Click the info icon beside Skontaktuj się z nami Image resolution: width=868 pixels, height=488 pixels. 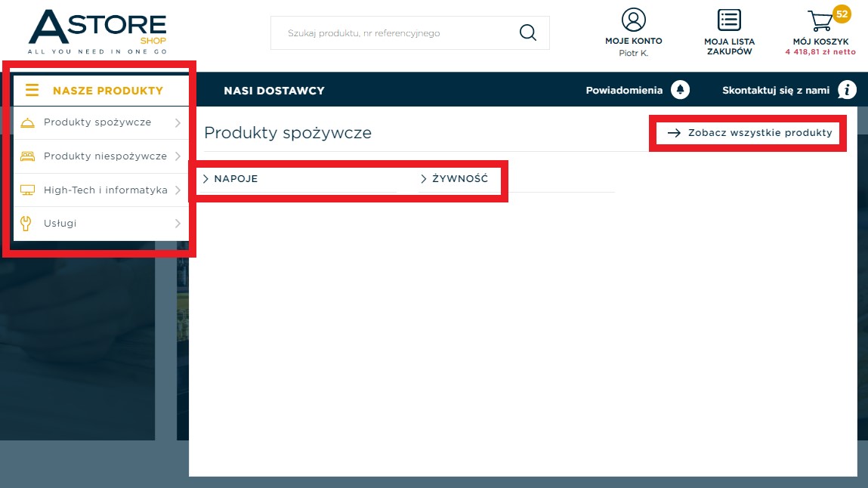pos(846,90)
